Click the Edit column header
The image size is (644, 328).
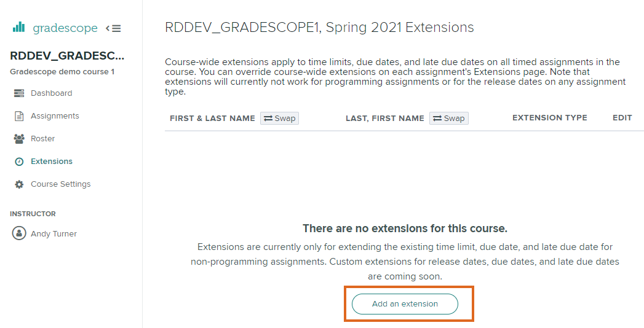(622, 118)
